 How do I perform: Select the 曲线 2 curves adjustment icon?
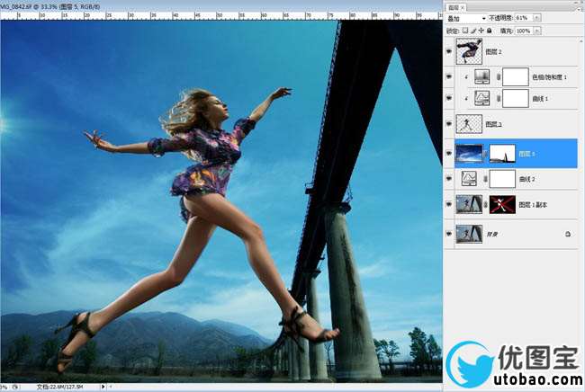[x=469, y=178]
